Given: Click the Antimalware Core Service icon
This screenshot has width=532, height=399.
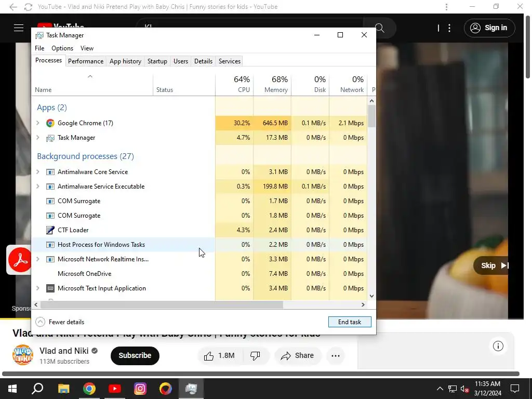Looking at the screenshot, I should click(x=50, y=172).
